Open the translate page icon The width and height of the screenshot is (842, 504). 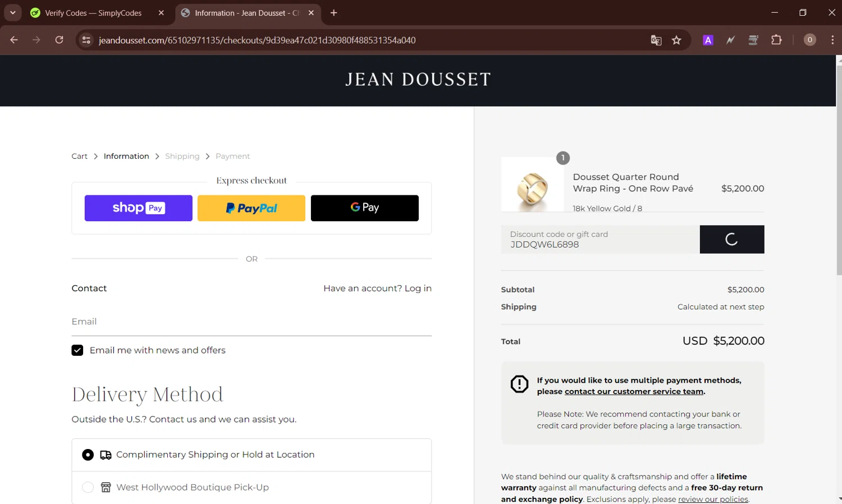tap(656, 40)
